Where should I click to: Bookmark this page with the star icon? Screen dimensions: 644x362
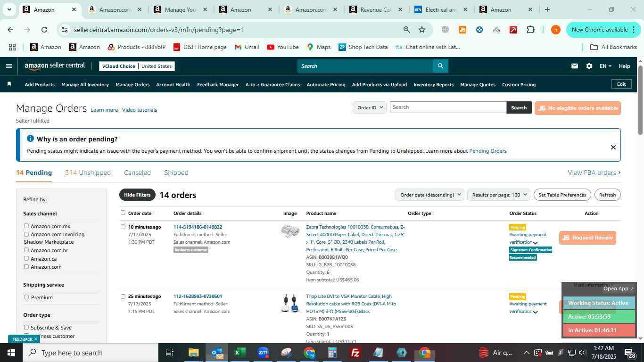(x=421, y=30)
